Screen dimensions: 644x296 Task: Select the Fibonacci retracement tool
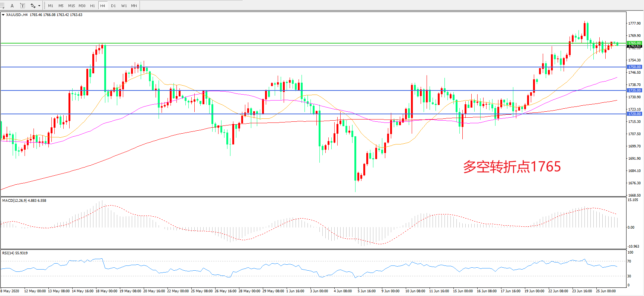2,6
